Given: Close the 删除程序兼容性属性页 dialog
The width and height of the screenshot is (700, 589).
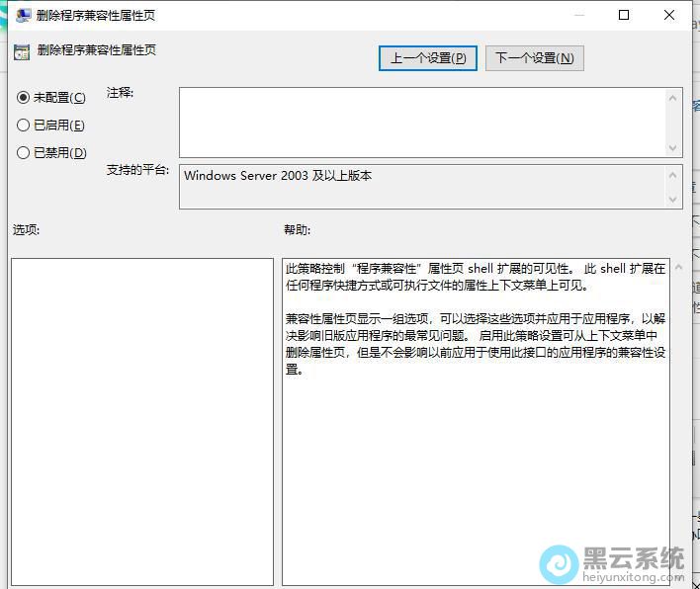Looking at the screenshot, I should (x=671, y=15).
